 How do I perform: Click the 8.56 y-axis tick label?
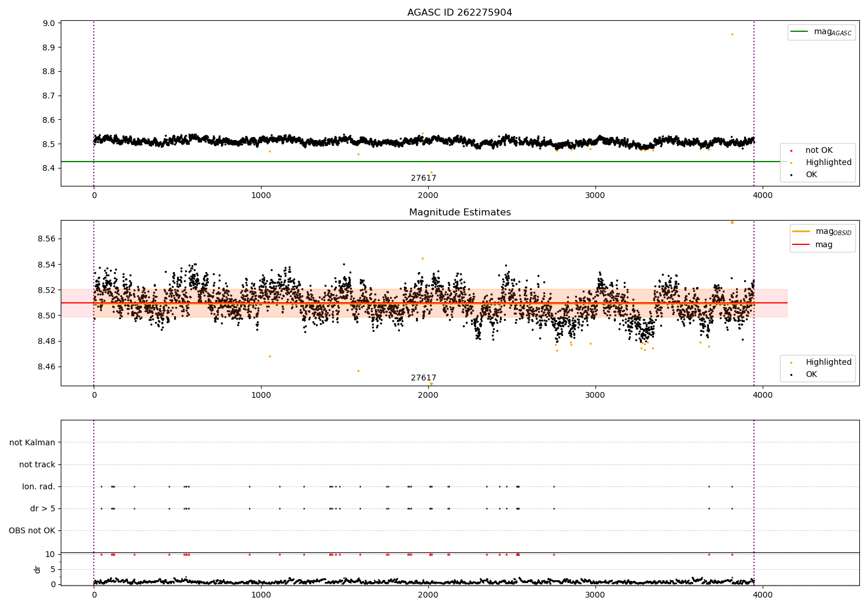[x=46, y=239]
